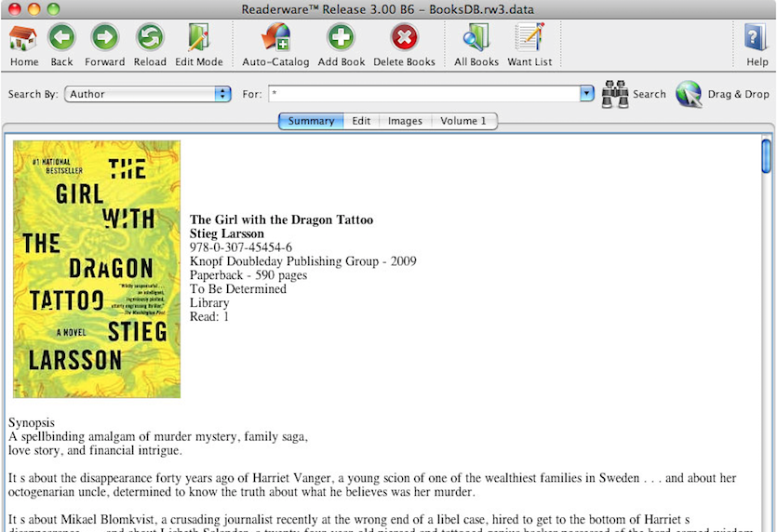Click into the For search field
Viewport: 777px width, 532px height.
pyautogui.click(x=424, y=94)
